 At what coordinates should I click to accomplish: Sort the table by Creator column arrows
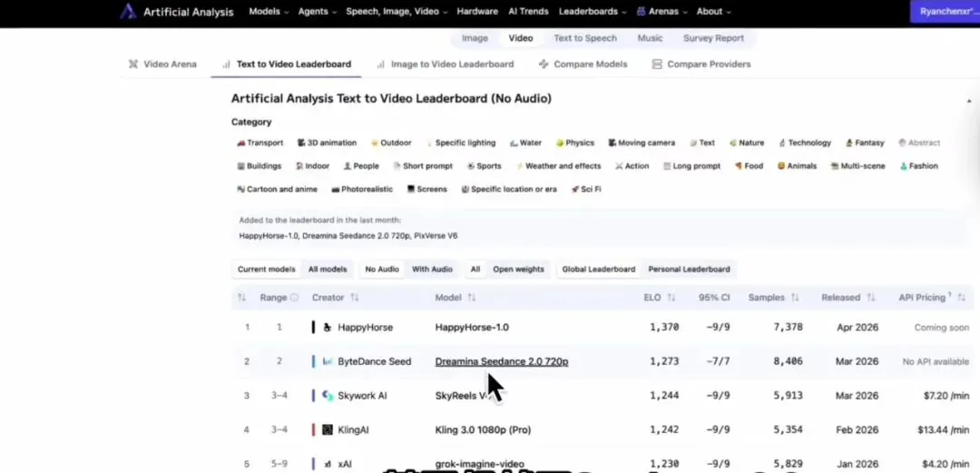pyautogui.click(x=355, y=298)
